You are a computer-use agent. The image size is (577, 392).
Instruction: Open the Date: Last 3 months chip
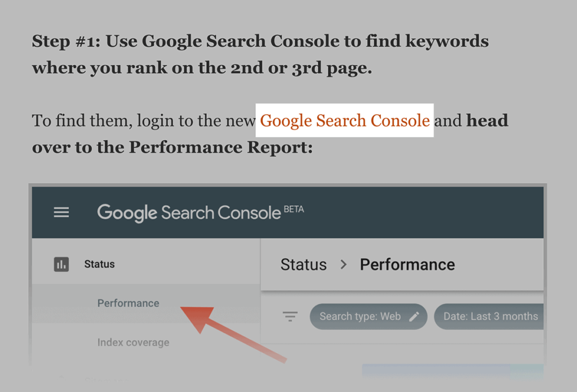[490, 317]
